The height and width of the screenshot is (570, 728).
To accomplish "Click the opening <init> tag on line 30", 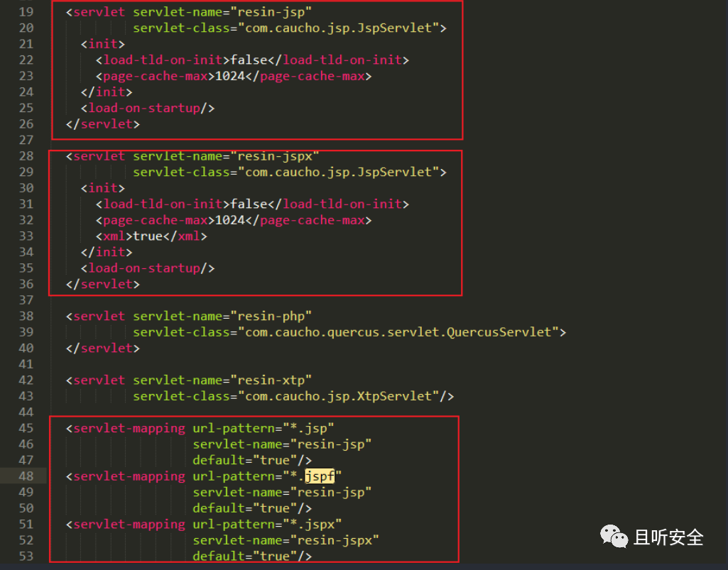I will pos(102,187).
